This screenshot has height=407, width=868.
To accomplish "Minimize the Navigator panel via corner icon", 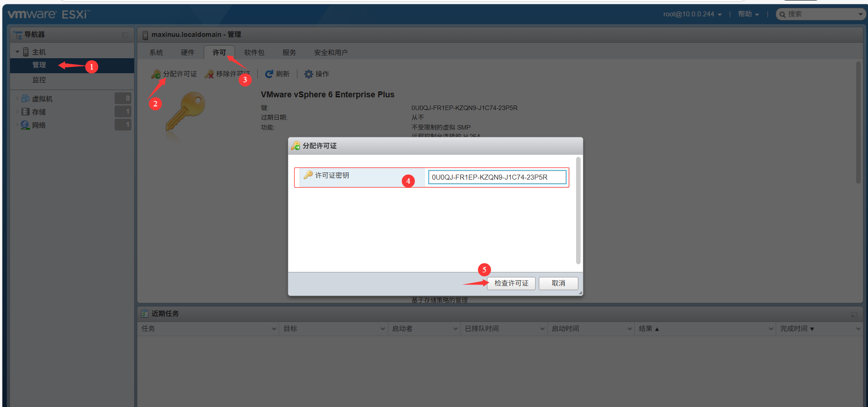I will coord(125,35).
